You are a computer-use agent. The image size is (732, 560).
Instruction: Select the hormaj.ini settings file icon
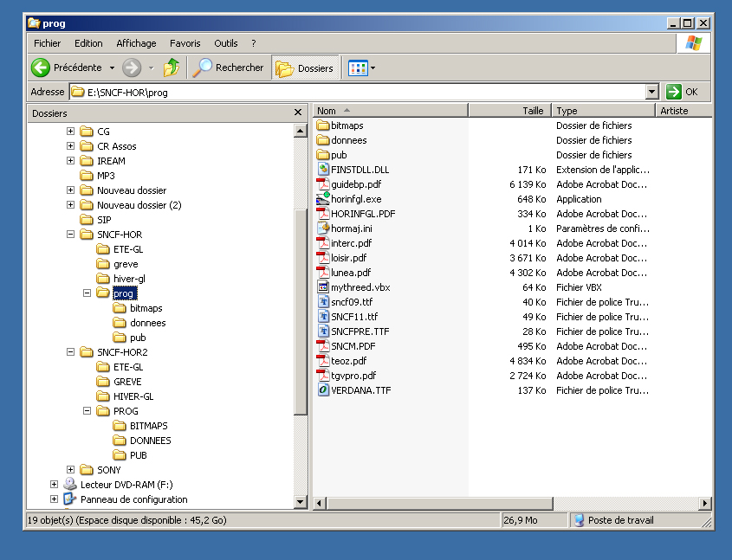click(x=323, y=228)
